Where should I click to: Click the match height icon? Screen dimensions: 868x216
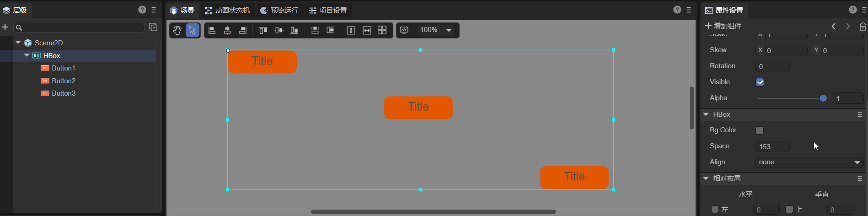point(351,30)
